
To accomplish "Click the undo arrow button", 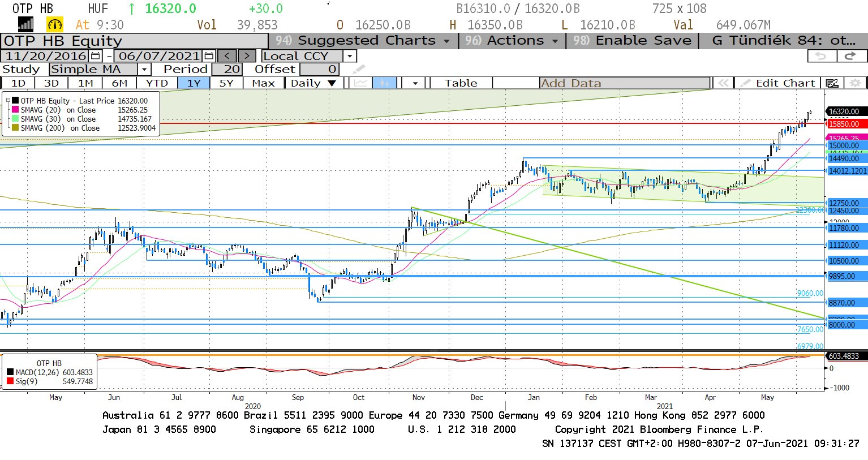I will (821, 56).
